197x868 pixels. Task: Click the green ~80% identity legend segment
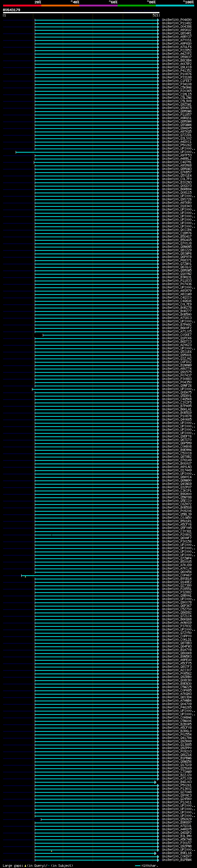(x=137, y=6)
